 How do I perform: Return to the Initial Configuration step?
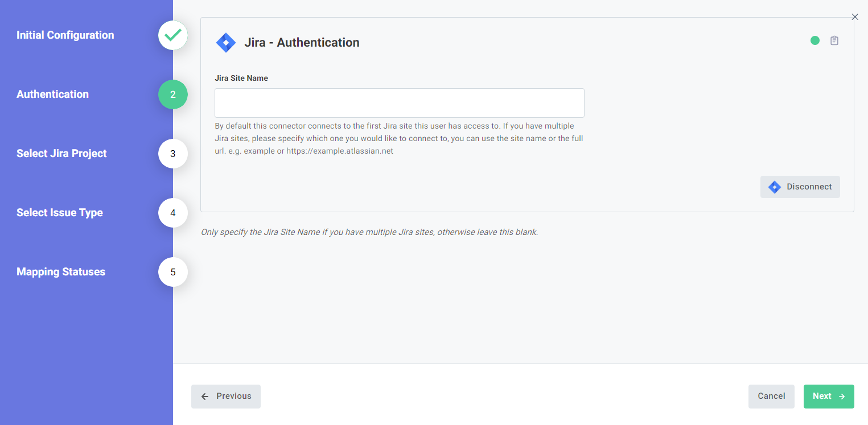coord(65,35)
